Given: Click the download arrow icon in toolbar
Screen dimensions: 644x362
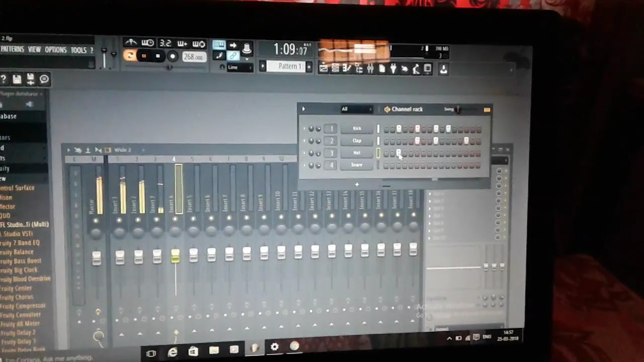Looking at the screenshot, I should 443,69.
